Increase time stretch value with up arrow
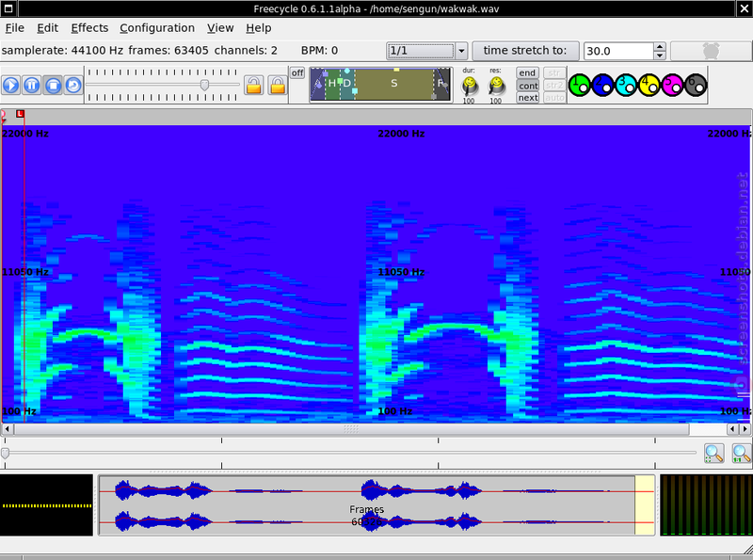 pos(660,47)
